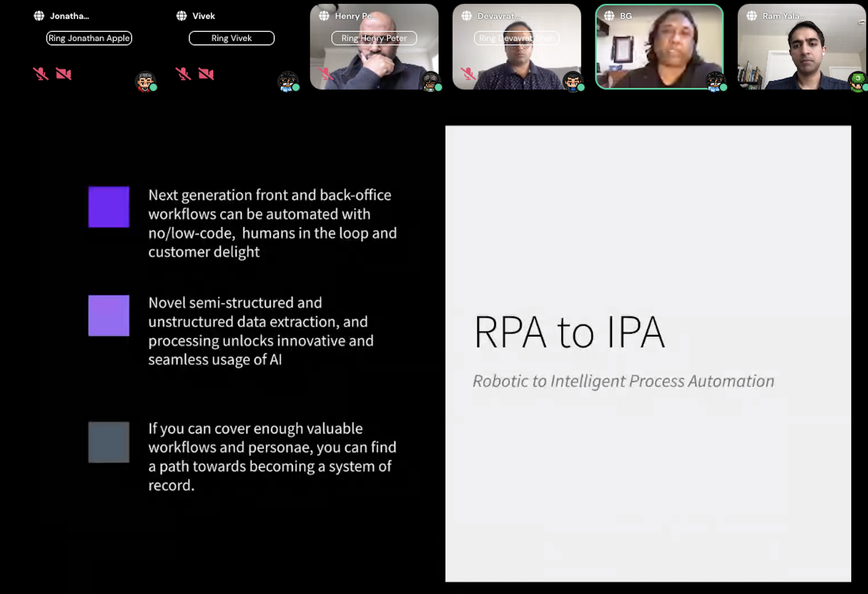868x594 pixels.
Task: Click globe icon on BG's tile
Action: coord(609,16)
